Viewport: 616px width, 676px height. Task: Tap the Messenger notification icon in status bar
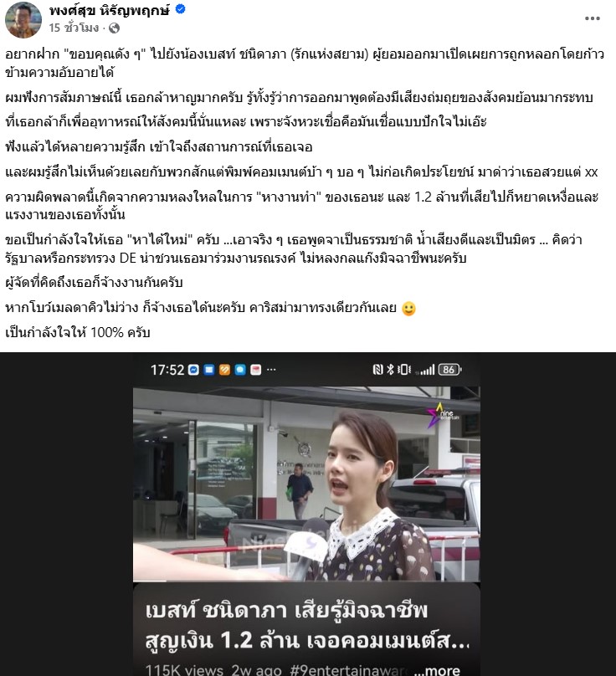(193, 370)
